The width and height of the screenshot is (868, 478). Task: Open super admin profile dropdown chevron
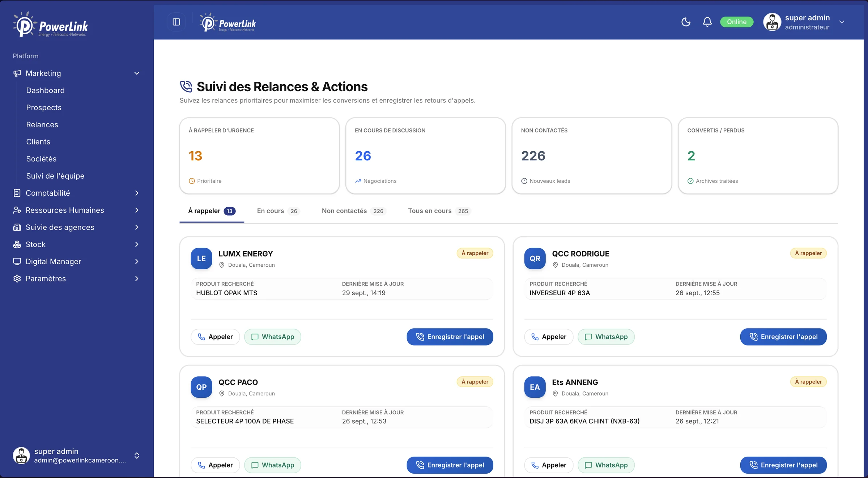point(842,22)
